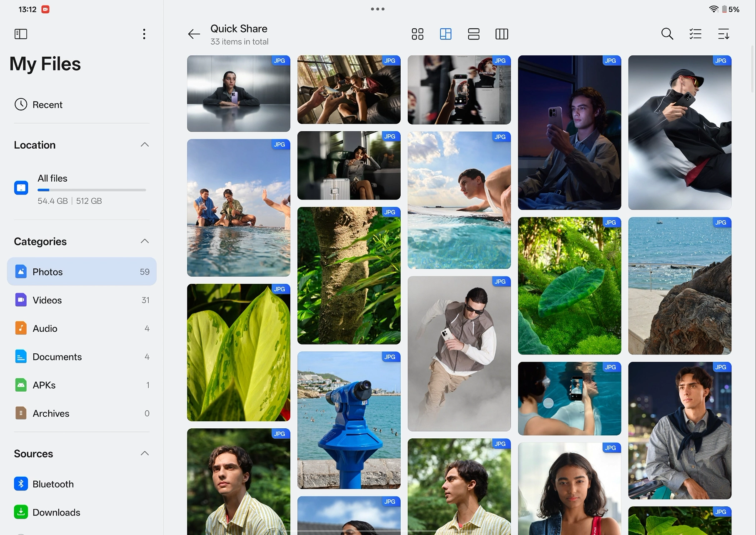Click the storage usage progress bar
This screenshot has height=535, width=756.
point(92,190)
